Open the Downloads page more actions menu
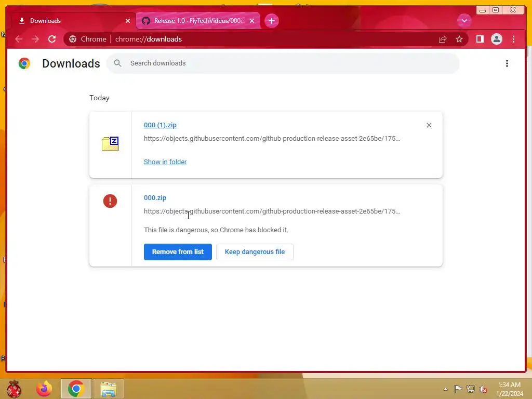 click(x=507, y=63)
